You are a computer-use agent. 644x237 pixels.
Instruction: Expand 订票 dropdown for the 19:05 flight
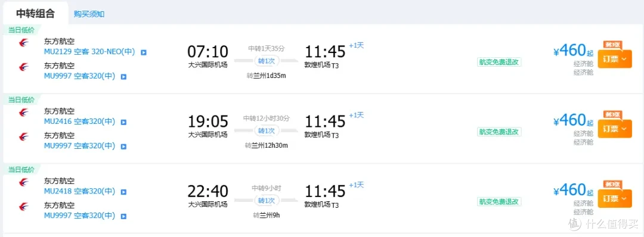[614, 129]
